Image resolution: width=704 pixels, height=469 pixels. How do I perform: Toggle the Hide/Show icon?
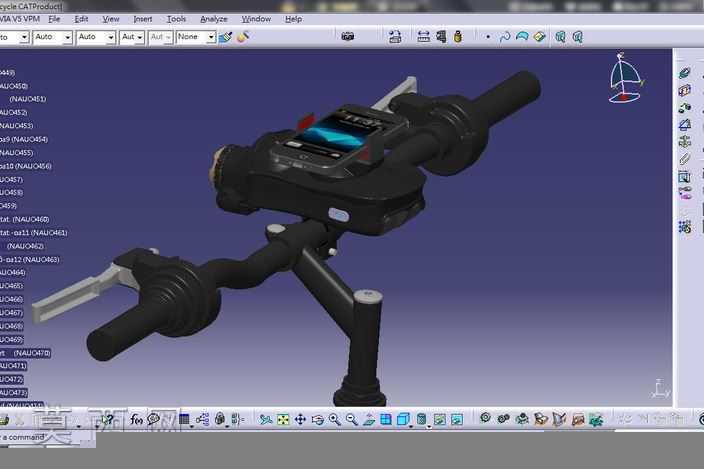(440, 420)
